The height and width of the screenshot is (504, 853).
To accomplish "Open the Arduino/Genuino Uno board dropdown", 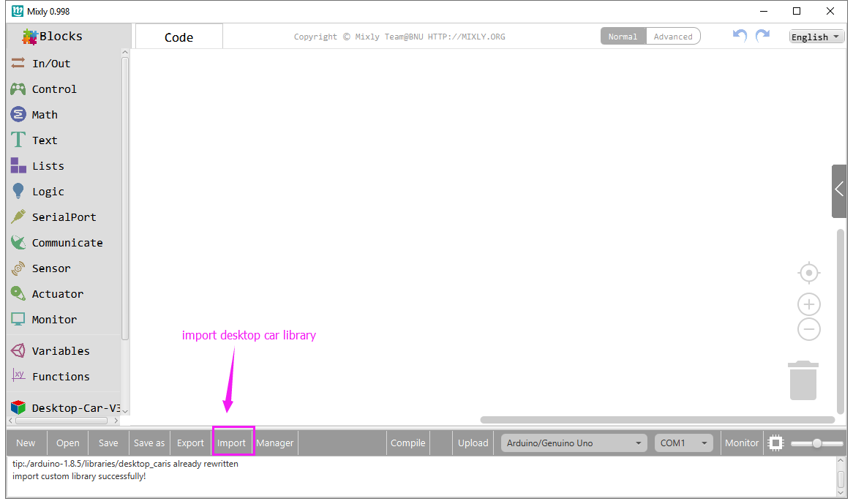I will [x=574, y=443].
